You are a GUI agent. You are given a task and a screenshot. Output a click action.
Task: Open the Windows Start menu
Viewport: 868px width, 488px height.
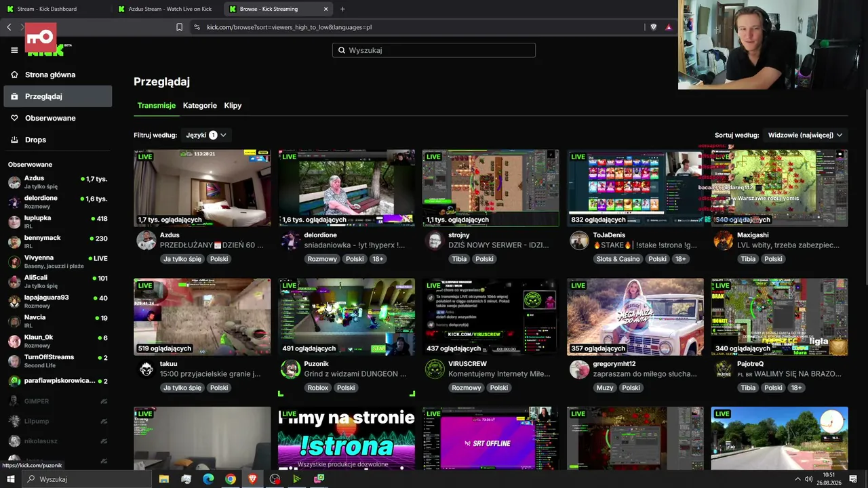(x=10, y=479)
